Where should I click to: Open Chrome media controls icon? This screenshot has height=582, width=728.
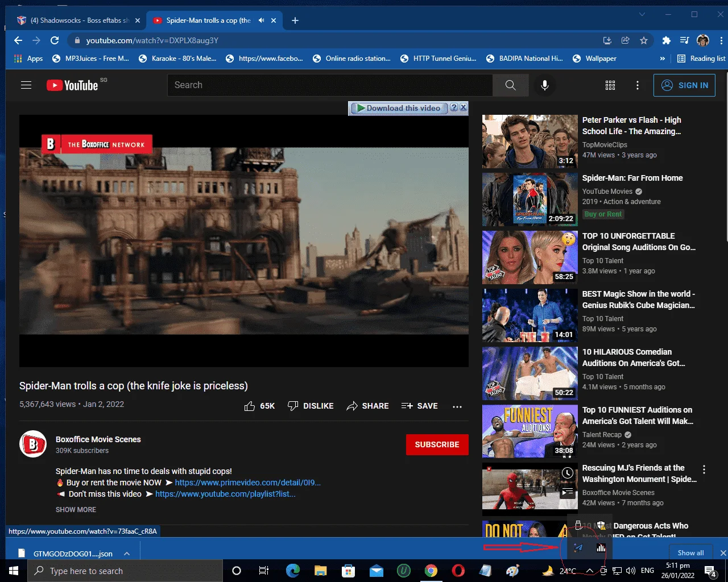point(684,40)
